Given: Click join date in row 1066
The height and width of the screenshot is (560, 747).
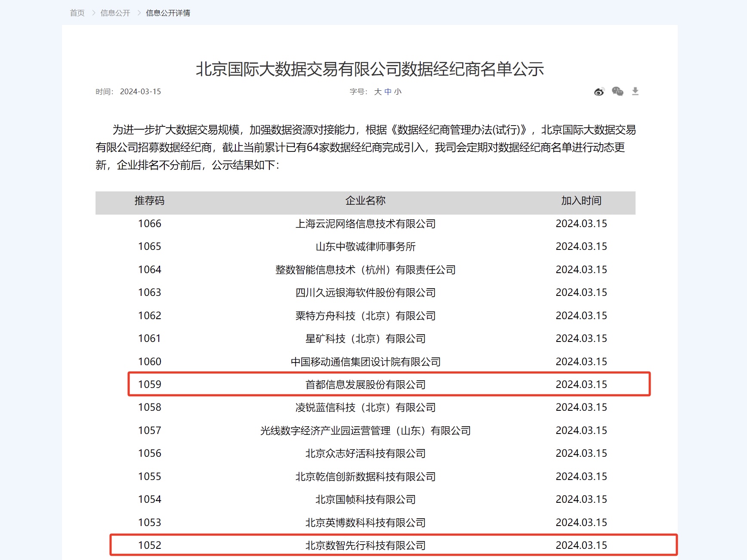Looking at the screenshot, I should [x=581, y=224].
